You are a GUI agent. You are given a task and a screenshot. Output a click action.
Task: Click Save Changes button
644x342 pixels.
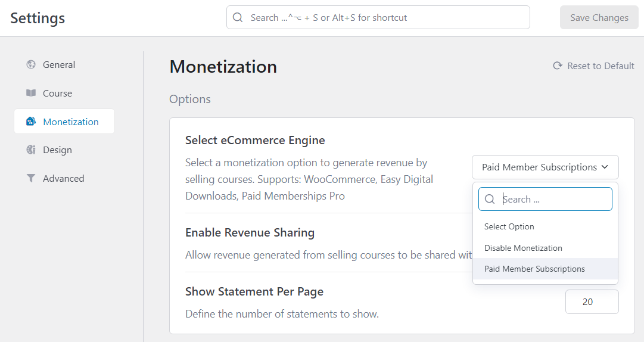pos(599,17)
